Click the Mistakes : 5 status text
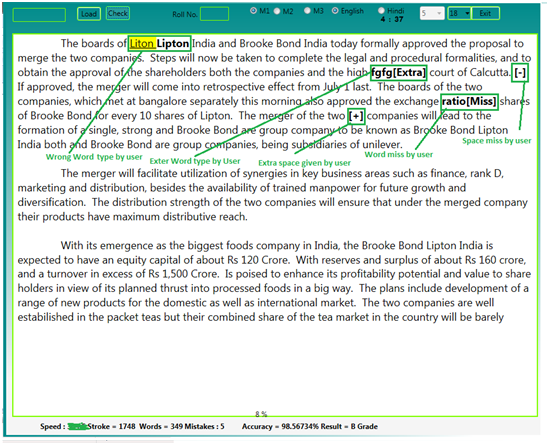Image resolution: width=550 pixels, height=445 pixels. click(204, 426)
